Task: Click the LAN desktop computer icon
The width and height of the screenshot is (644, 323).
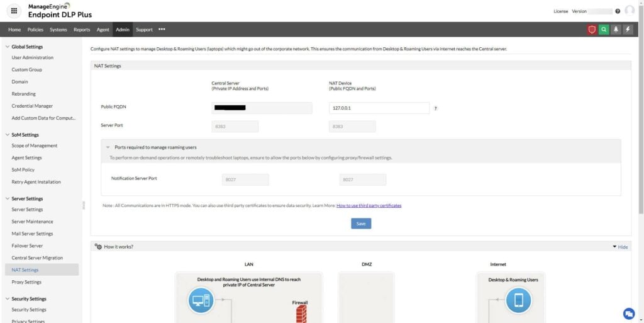Action: pos(201,300)
